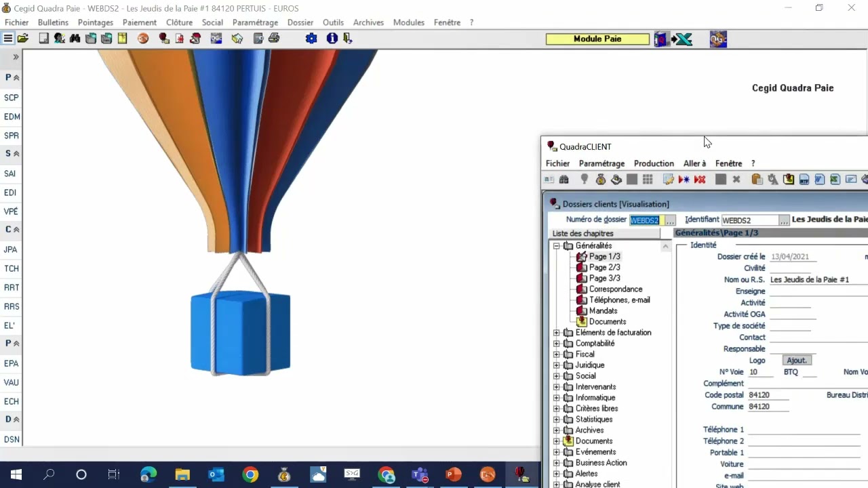This screenshot has width=868, height=488.
Task: Open Outlook from the taskbar
Action: (x=216, y=474)
